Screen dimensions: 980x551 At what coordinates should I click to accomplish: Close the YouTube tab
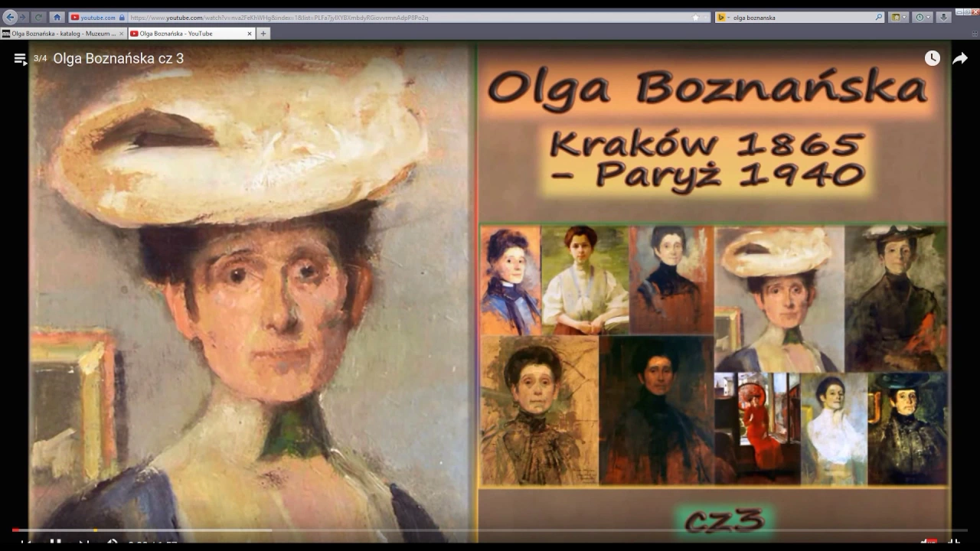pos(249,34)
